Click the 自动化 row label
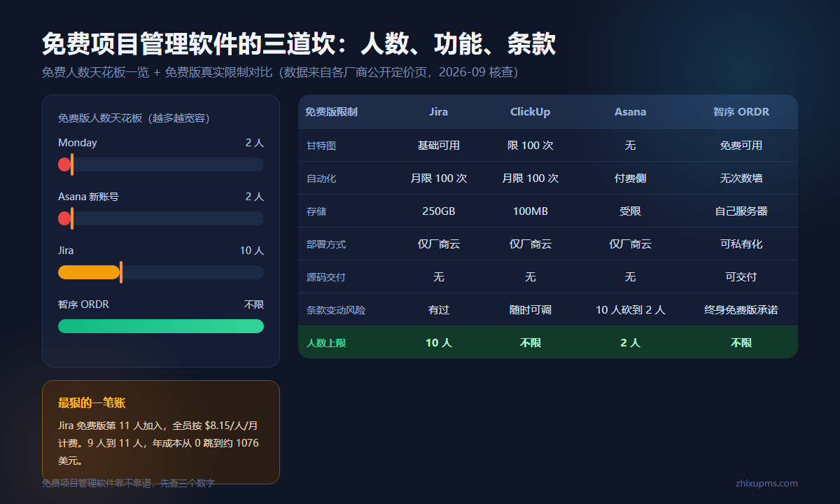This screenshot has height=504, width=840. point(321,178)
